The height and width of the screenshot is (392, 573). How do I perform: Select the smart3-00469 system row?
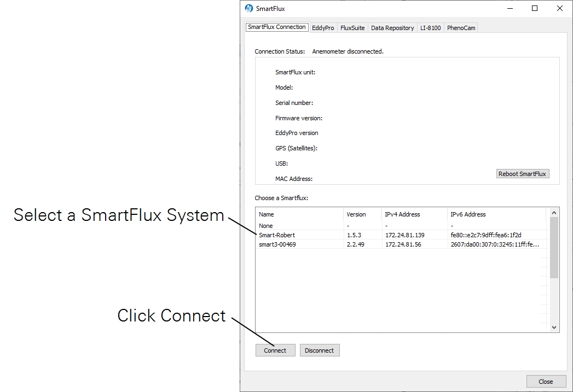(402, 244)
